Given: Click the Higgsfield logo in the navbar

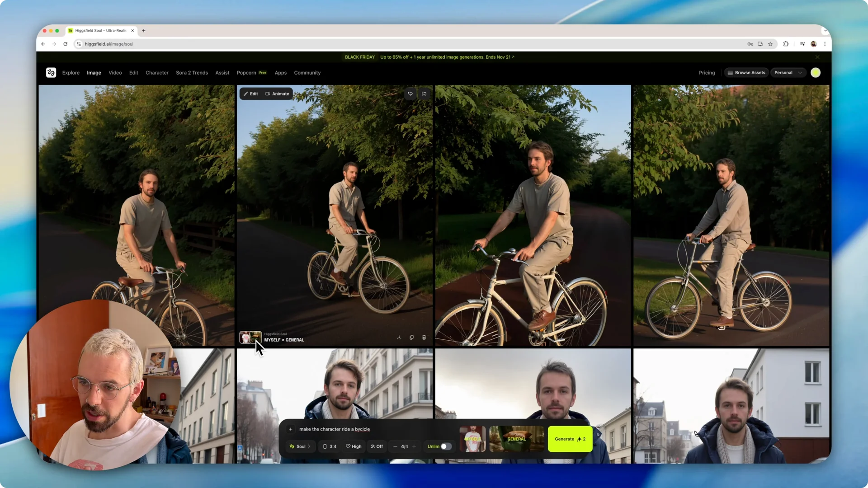Looking at the screenshot, I should pyautogui.click(x=51, y=72).
